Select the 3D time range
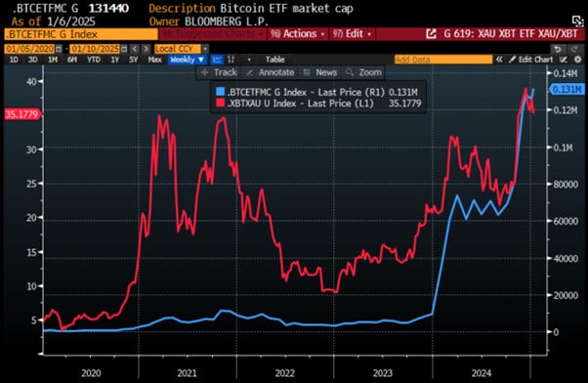 (32, 60)
